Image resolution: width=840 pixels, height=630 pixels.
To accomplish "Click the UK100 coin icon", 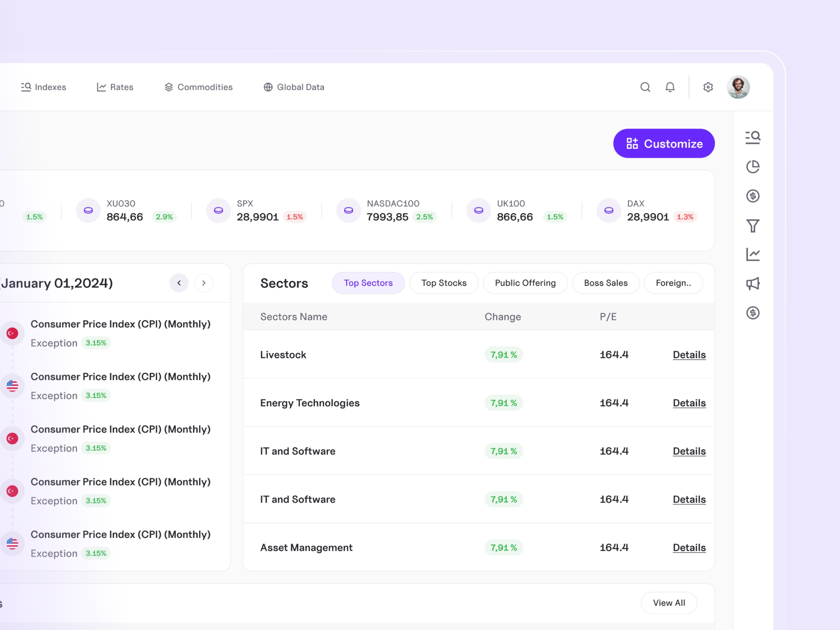I will coord(479,210).
